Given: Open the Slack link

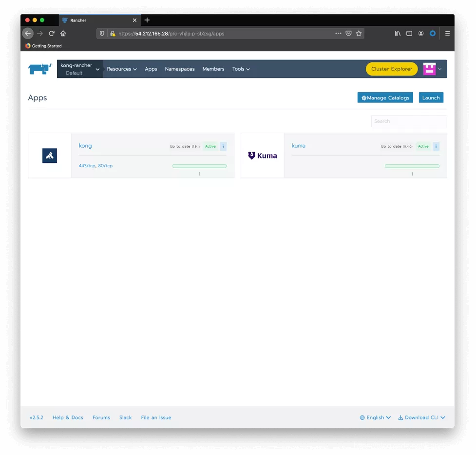Looking at the screenshot, I should tap(125, 417).
